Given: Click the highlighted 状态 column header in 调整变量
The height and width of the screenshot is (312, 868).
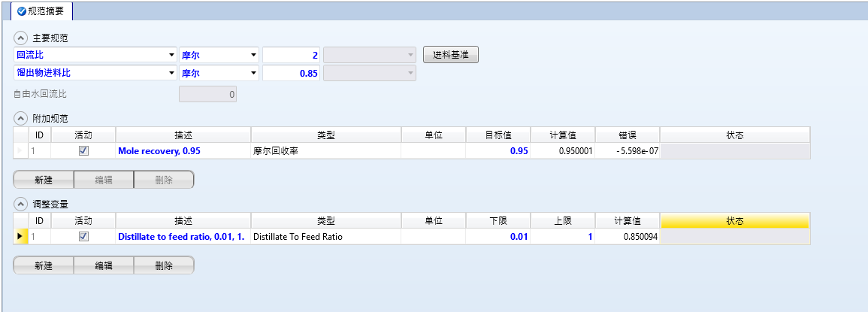Looking at the screenshot, I should [734, 220].
